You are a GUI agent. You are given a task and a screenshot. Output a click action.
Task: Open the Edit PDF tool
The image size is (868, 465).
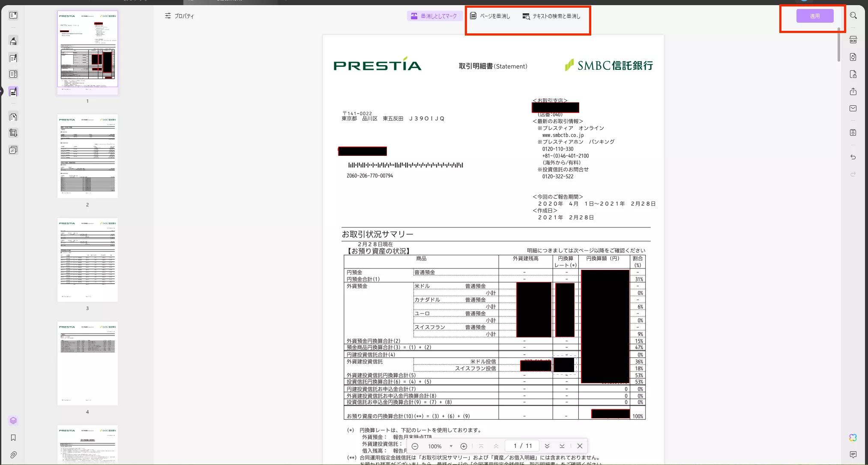(13, 58)
